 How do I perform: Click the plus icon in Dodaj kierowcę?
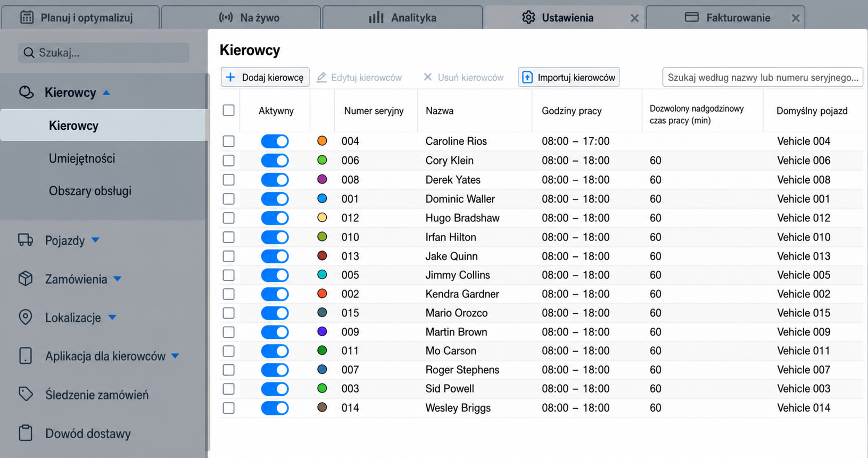[230, 77]
